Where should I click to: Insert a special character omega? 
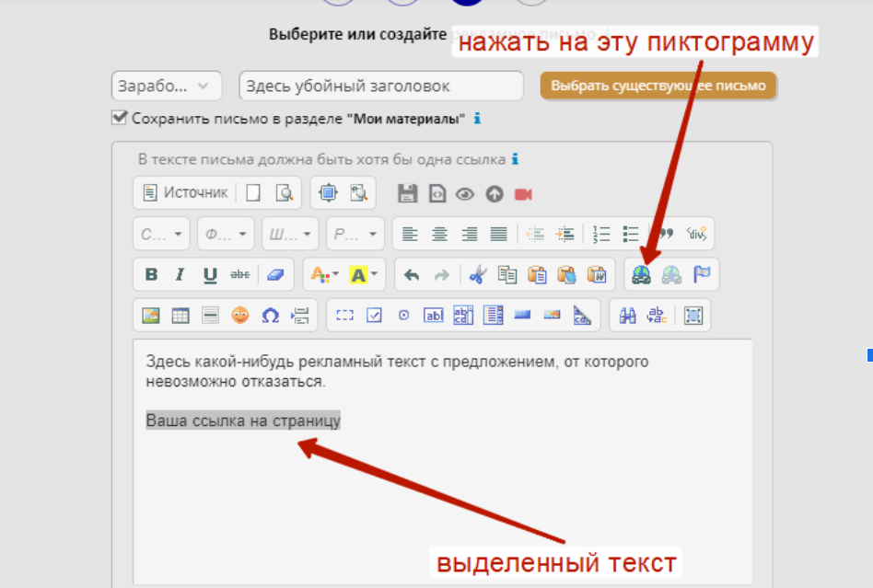tap(270, 316)
